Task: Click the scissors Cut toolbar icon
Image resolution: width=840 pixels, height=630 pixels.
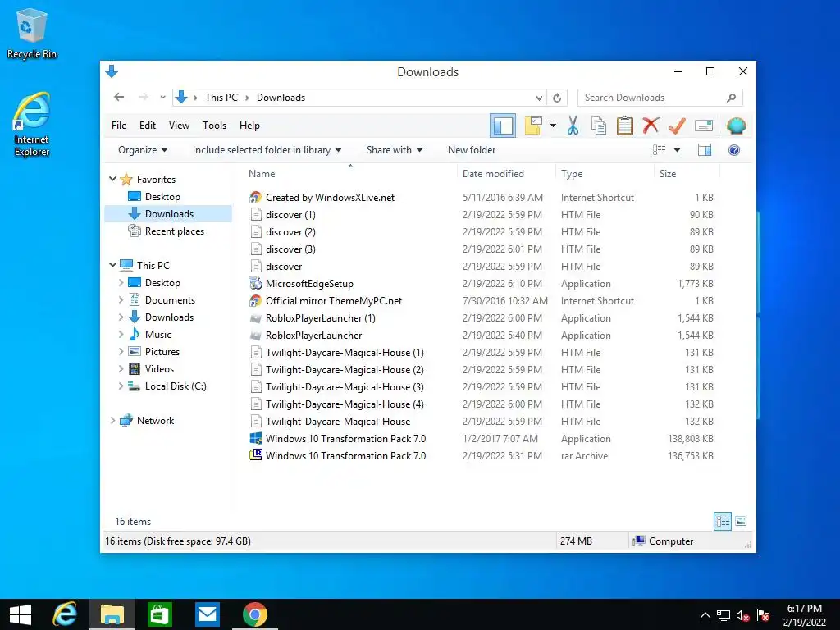Action: tap(573, 126)
